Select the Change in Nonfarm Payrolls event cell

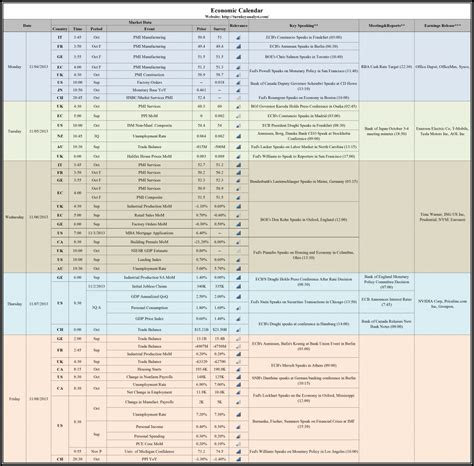click(x=149, y=377)
